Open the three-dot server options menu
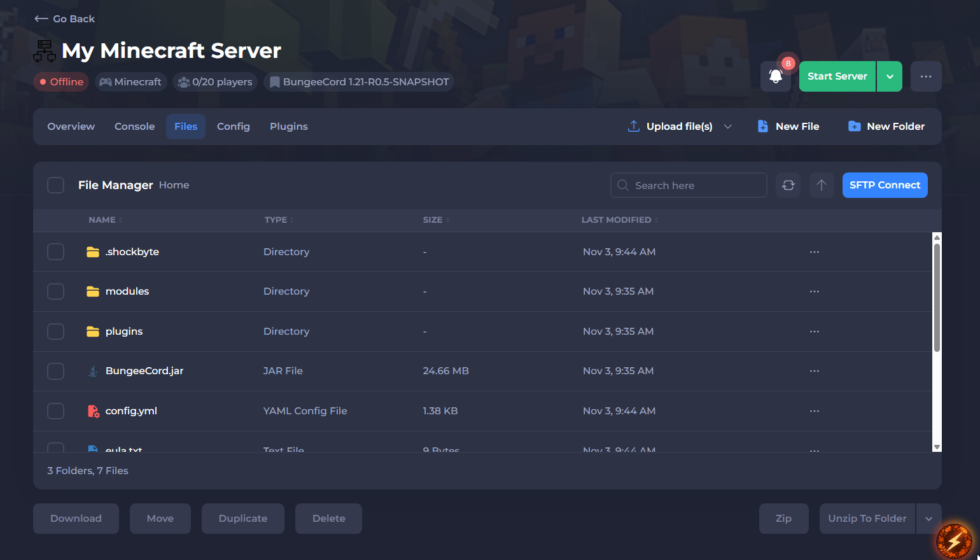The height and width of the screenshot is (560, 980). click(925, 76)
